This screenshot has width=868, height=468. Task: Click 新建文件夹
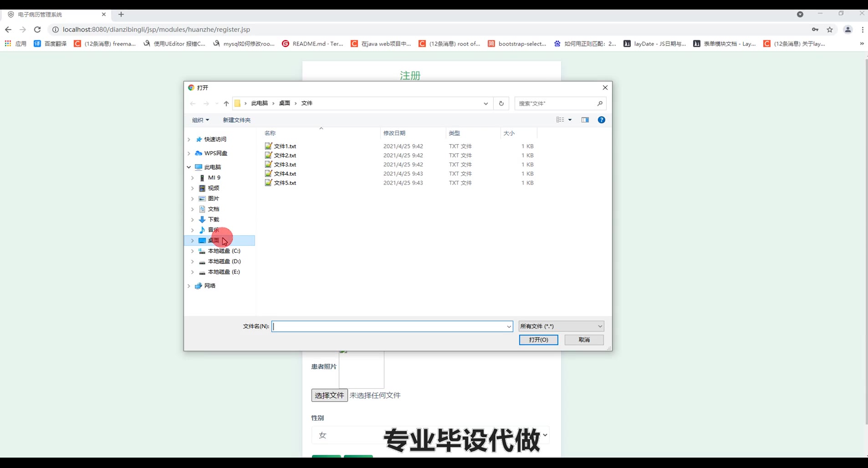tap(236, 120)
